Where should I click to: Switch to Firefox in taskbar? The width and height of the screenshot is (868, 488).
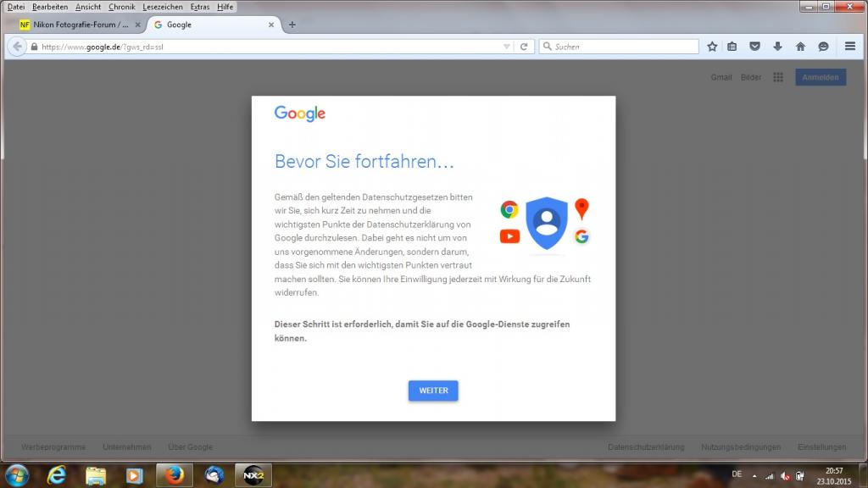click(175, 475)
